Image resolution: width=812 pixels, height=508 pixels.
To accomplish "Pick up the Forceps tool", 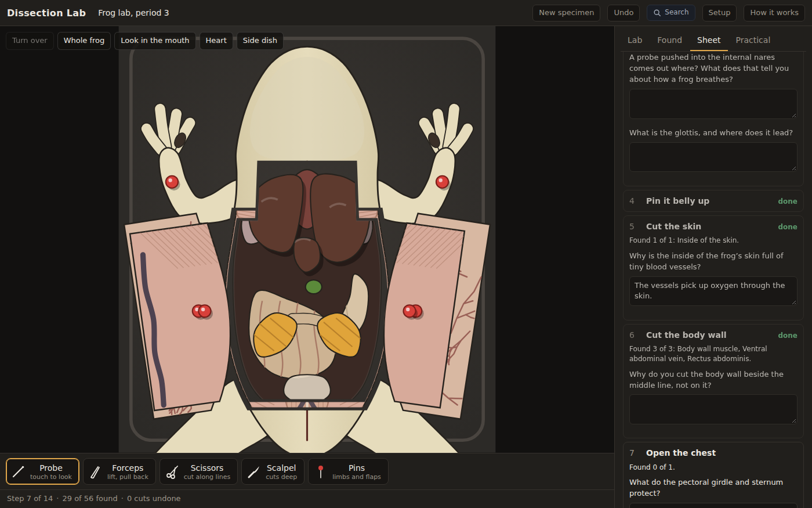I will (x=119, y=471).
